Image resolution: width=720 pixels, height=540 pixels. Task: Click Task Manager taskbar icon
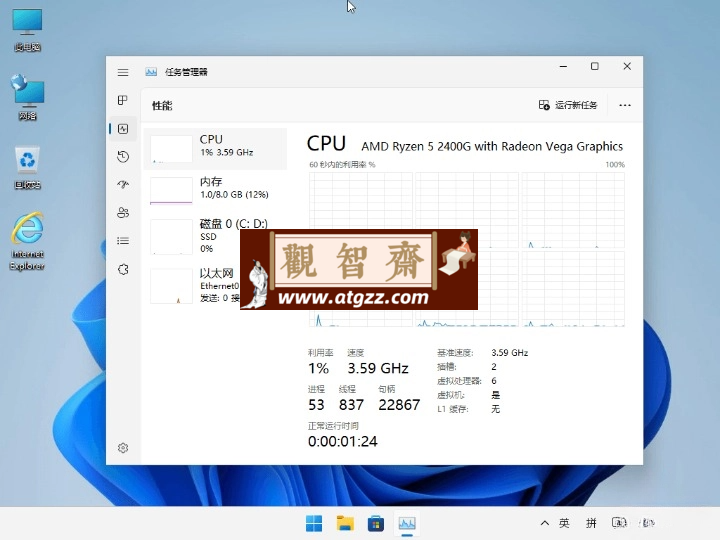click(407, 523)
